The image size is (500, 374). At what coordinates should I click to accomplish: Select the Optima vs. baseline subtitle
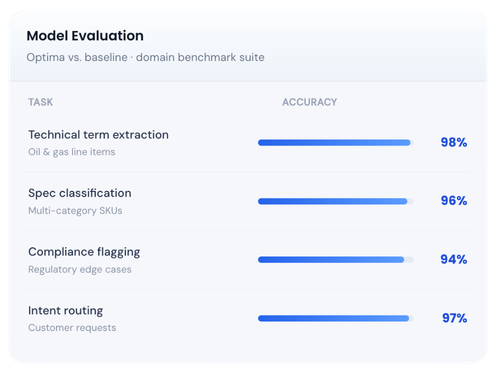145,57
